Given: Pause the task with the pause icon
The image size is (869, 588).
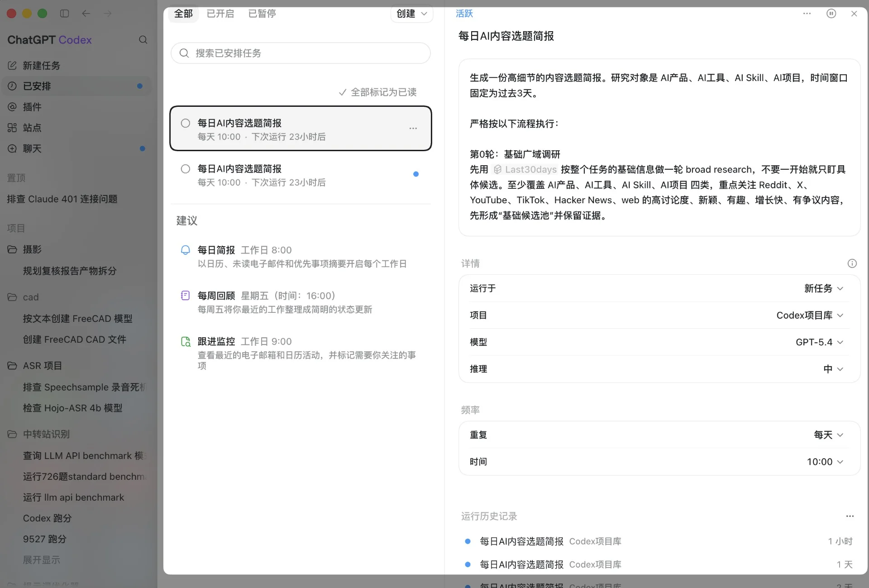Looking at the screenshot, I should click(x=831, y=14).
